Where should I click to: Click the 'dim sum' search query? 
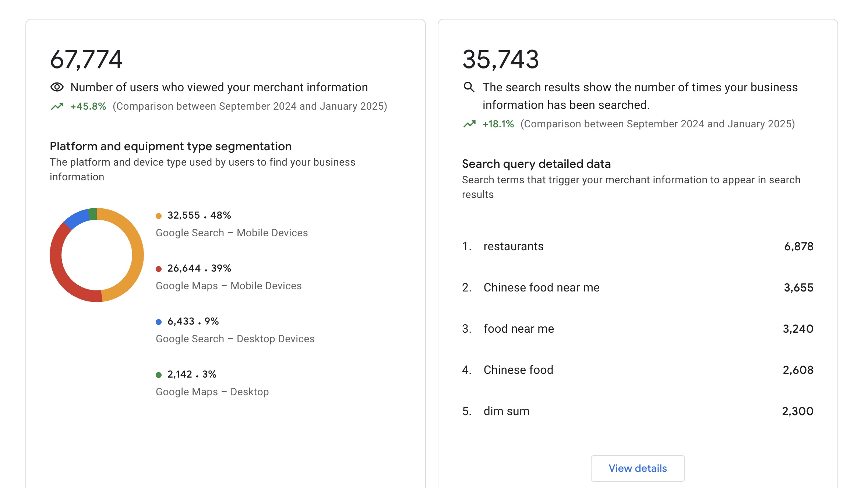tap(506, 411)
